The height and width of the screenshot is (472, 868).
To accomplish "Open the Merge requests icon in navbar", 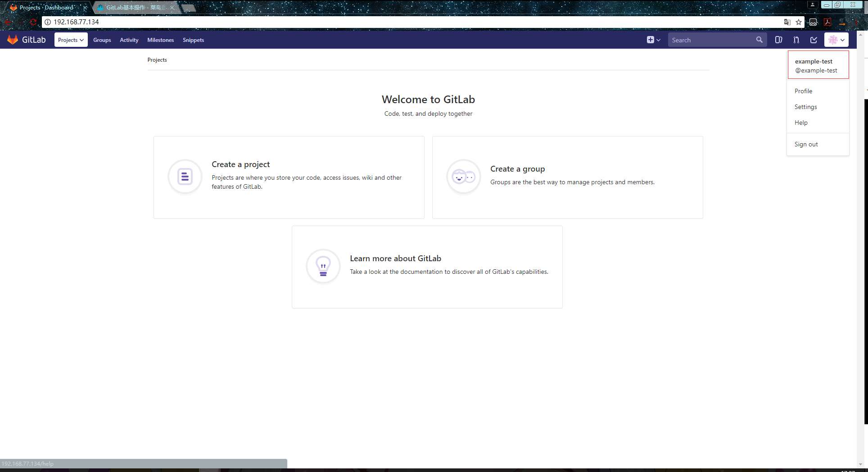I will tap(796, 40).
